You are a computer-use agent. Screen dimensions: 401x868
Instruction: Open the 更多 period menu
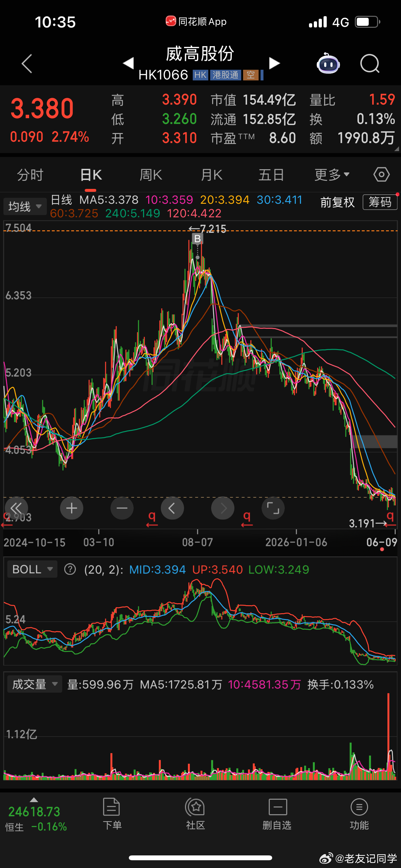pyautogui.click(x=332, y=175)
